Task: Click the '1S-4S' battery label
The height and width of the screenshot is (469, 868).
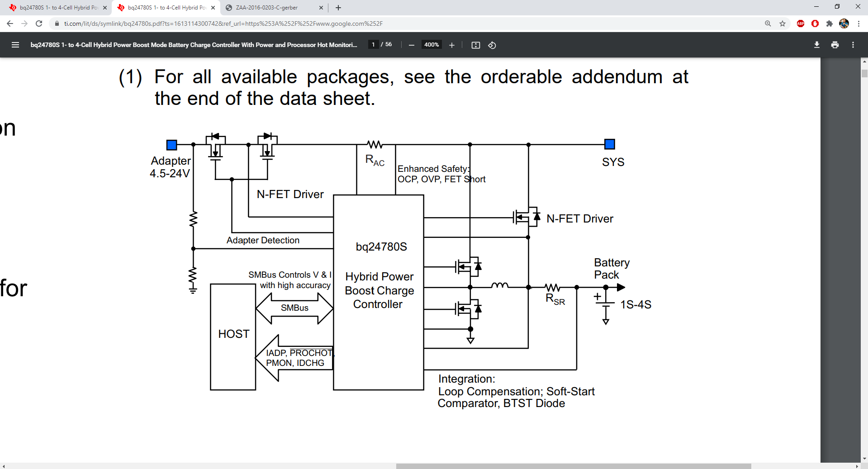Action: (636, 304)
